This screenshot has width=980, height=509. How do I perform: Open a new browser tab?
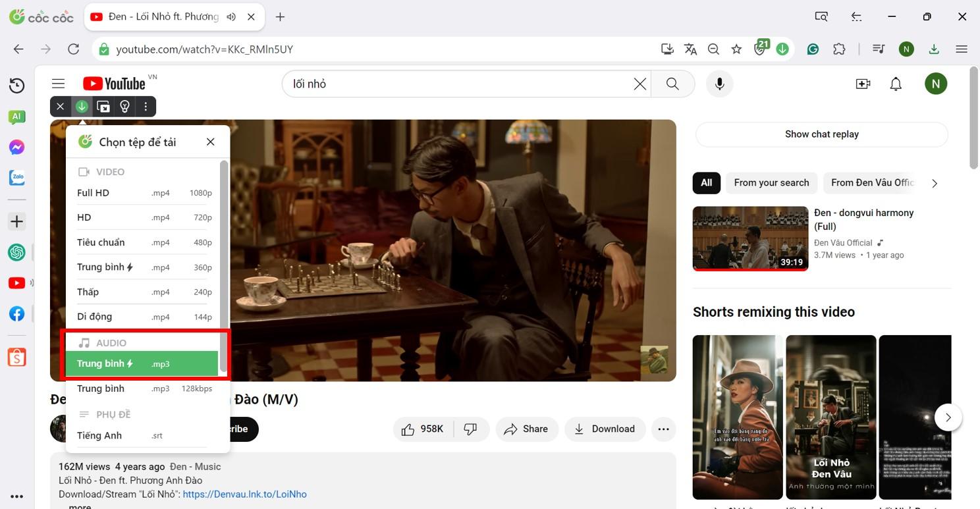pyautogui.click(x=280, y=17)
